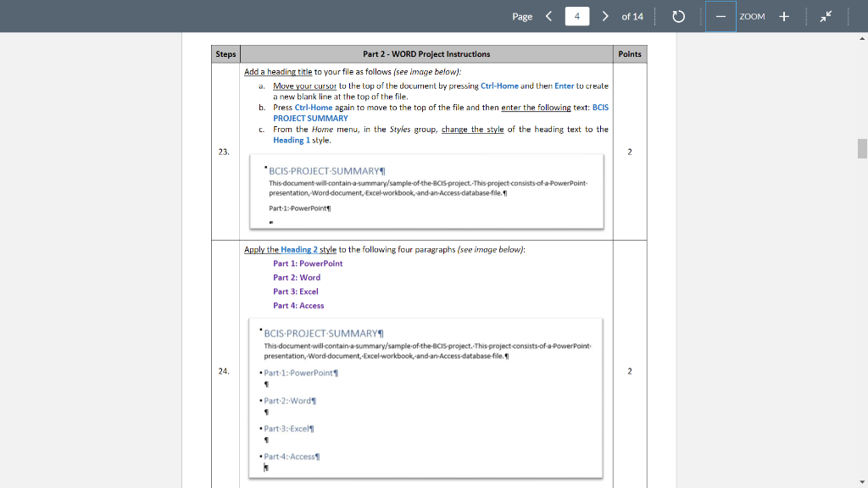Rotate the PDF page
The height and width of the screenshot is (488, 868).
point(677,16)
